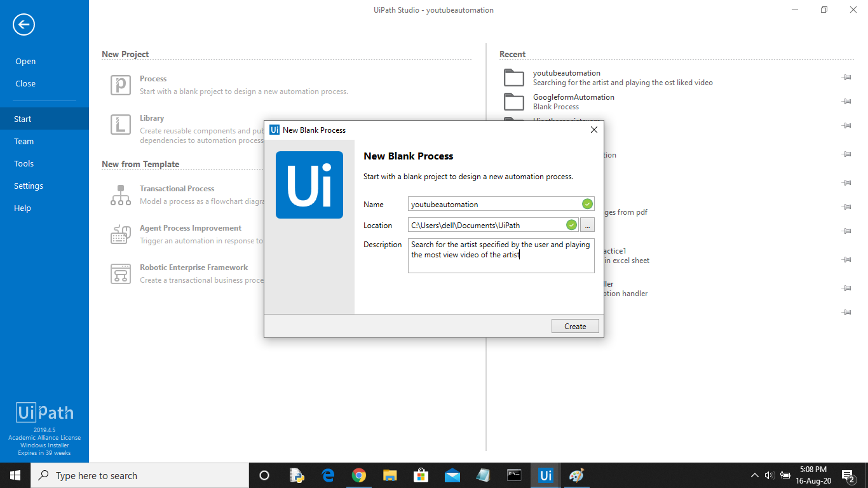The height and width of the screenshot is (488, 868).
Task: Click the Description text area
Action: click(501, 255)
